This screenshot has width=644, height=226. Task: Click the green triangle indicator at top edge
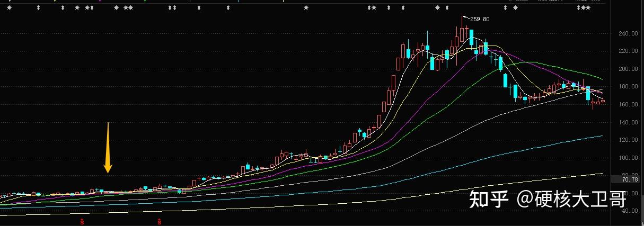pos(145,1)
